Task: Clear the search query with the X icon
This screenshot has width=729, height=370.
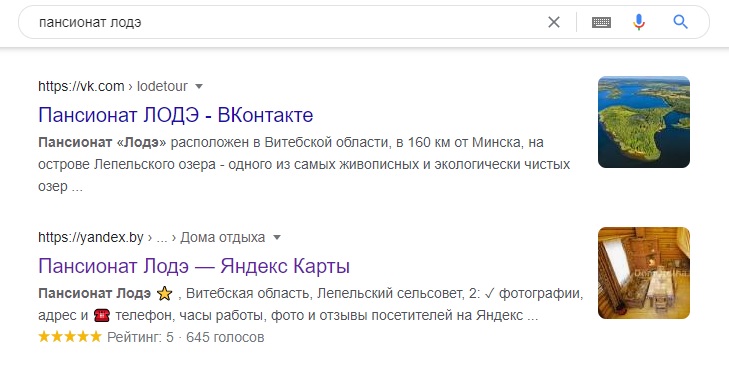Action: pos(554,22)
